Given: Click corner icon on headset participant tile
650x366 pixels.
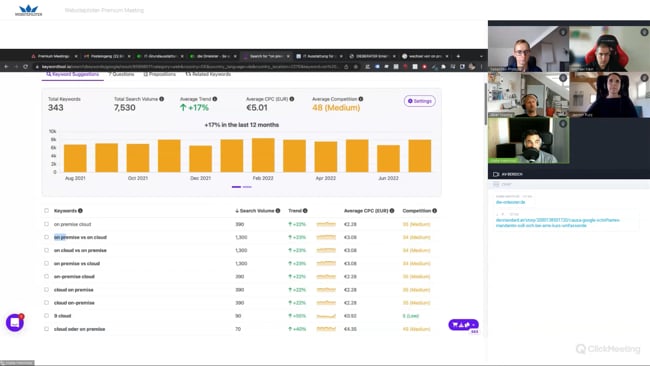Looking at the screenshot, I should pyautogui.click(x=563, y=78).
